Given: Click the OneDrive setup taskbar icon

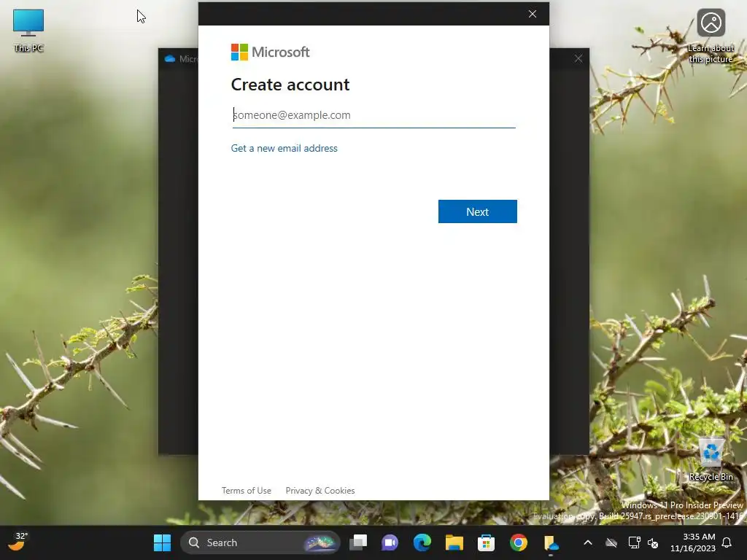Looking at the screenshot, I should coord(551,542).
